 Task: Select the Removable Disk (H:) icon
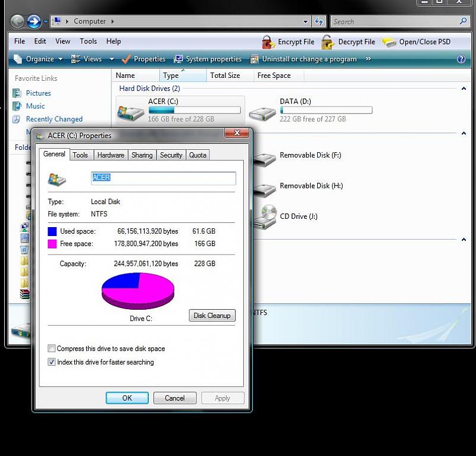[x=264, y=190]
